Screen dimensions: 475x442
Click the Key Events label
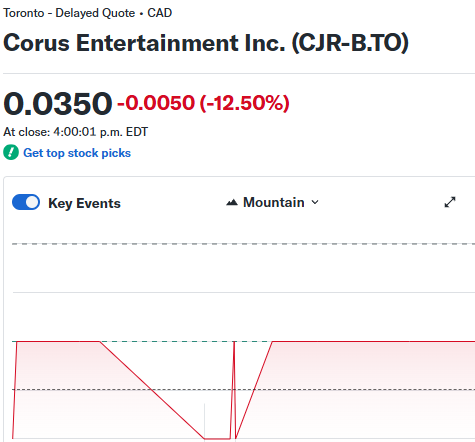click(84, 203)
